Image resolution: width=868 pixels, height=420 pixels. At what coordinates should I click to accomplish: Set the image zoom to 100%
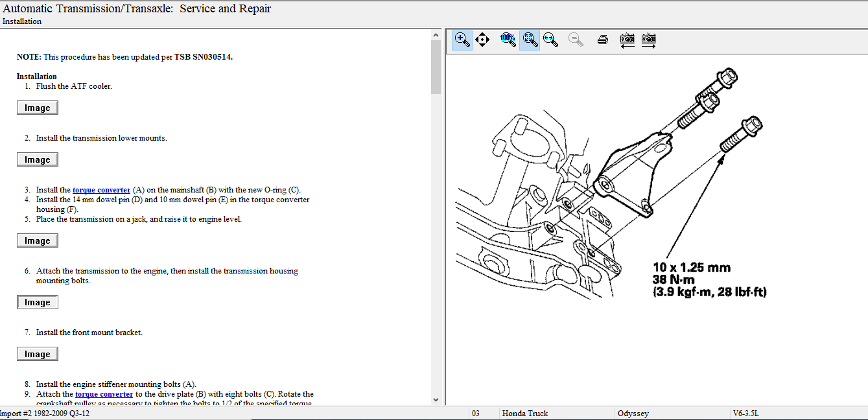pos(508,40)
